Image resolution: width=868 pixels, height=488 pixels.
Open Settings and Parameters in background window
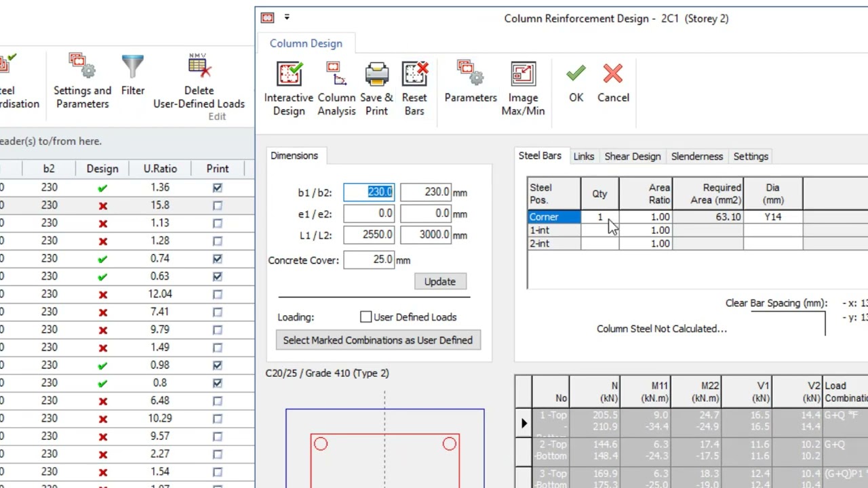[x=82, y=81]
